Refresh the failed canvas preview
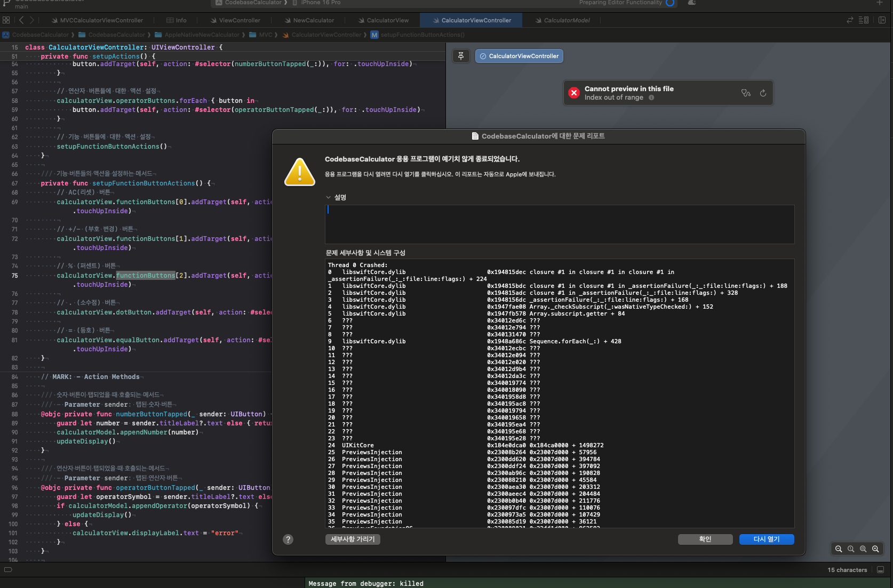The image size is (893, 588). click(763, 93)
